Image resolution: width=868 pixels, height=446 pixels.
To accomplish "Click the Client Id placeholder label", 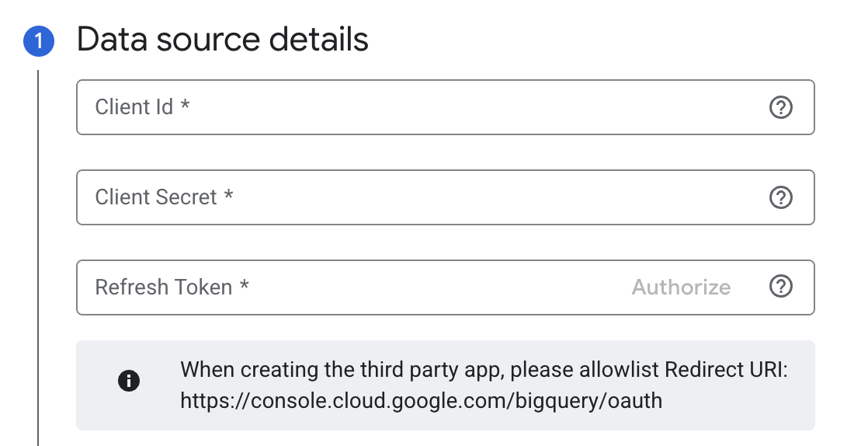I will pos(134,107).
